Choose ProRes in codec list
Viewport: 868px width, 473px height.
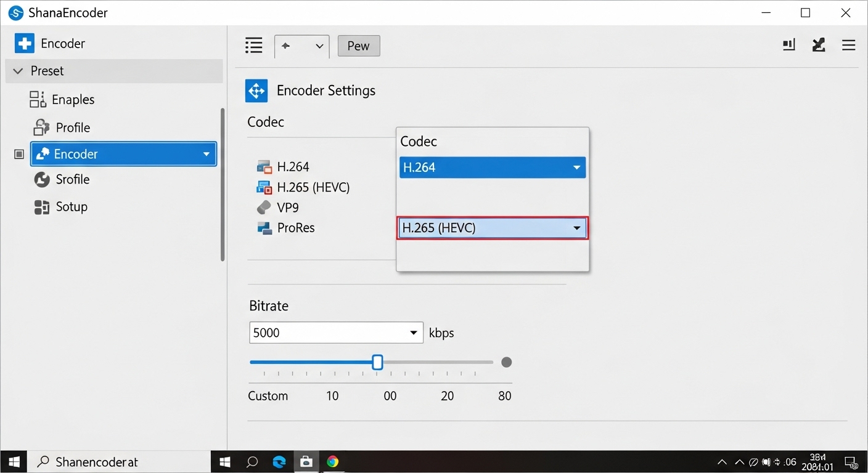tap(296, 228)
